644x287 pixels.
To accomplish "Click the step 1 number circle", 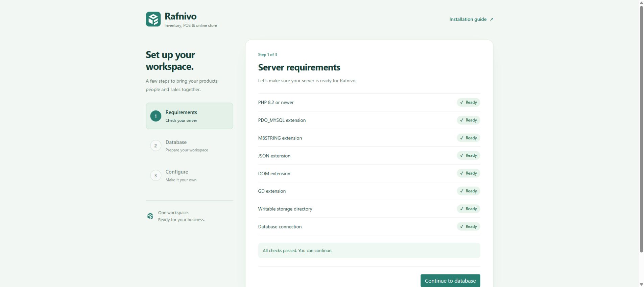I will click(x=156, y=116).
